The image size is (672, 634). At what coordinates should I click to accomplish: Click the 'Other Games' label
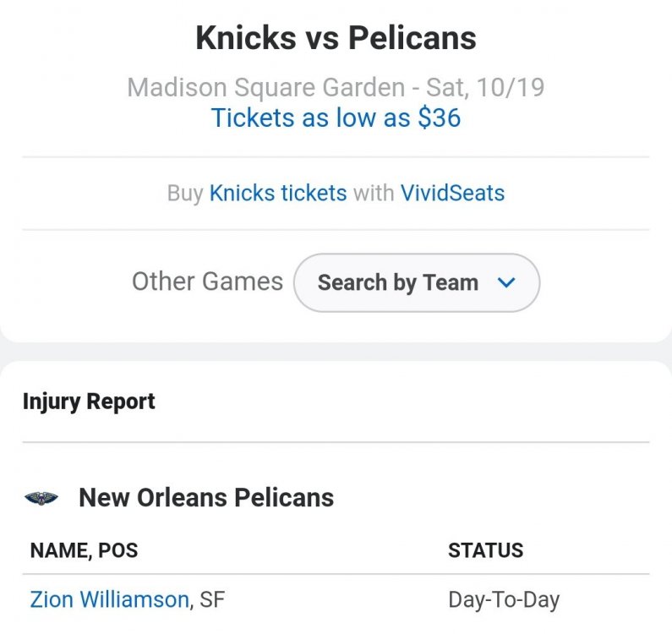tap(207, 281)
